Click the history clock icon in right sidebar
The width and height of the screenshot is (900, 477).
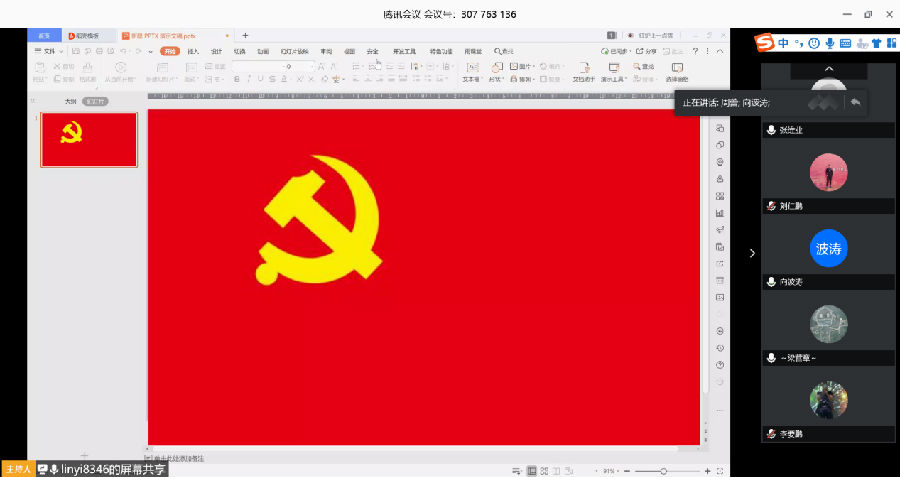tap(720, 348)
